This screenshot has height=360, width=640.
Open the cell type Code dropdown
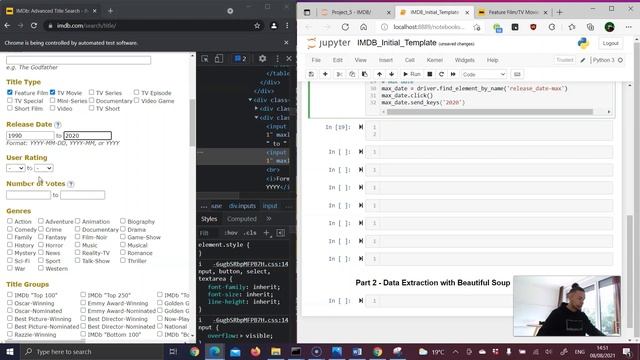(x=484, y=74)
